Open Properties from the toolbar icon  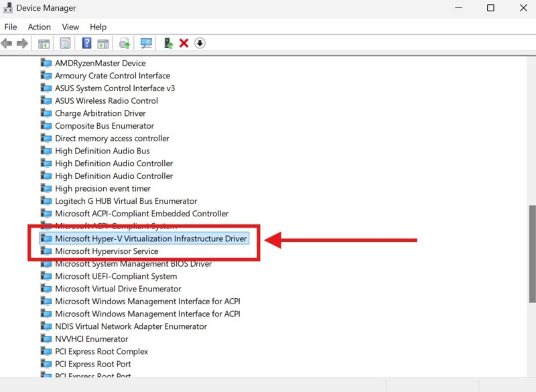pyautogui.click(x=65, y=44)
